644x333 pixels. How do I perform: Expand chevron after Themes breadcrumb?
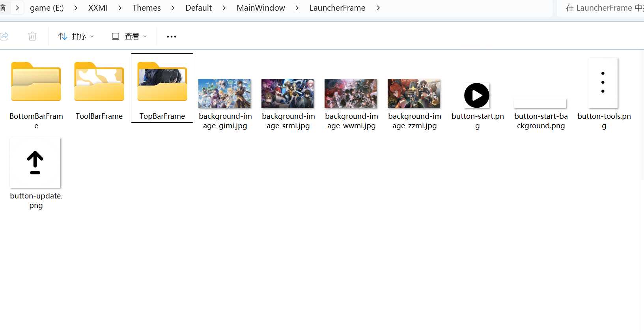pyautogui.click(x=173, y=8)
